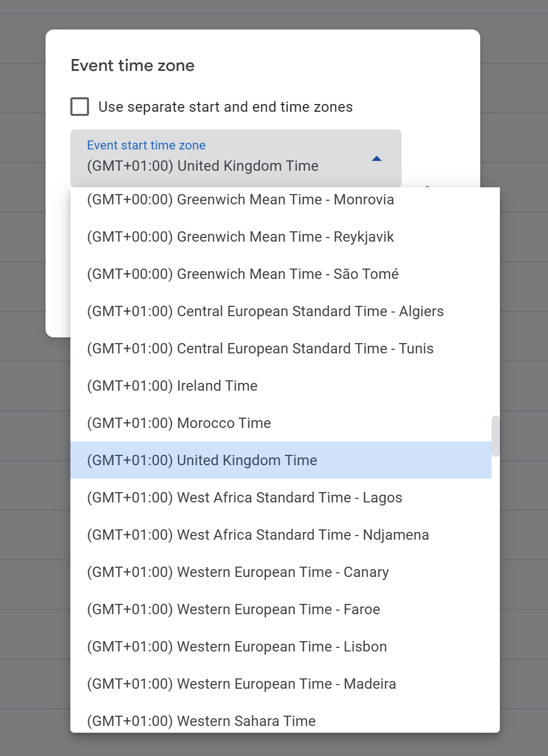The height and width of the screenshot is (756, 548).
Task: Pick Greenwich Mean Time - São Tomé
Action: 242,274
